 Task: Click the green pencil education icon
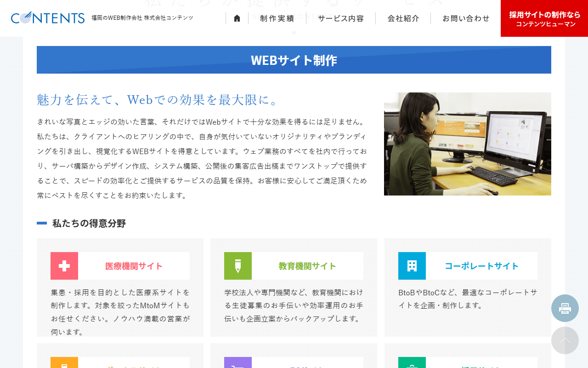[238, 266]
